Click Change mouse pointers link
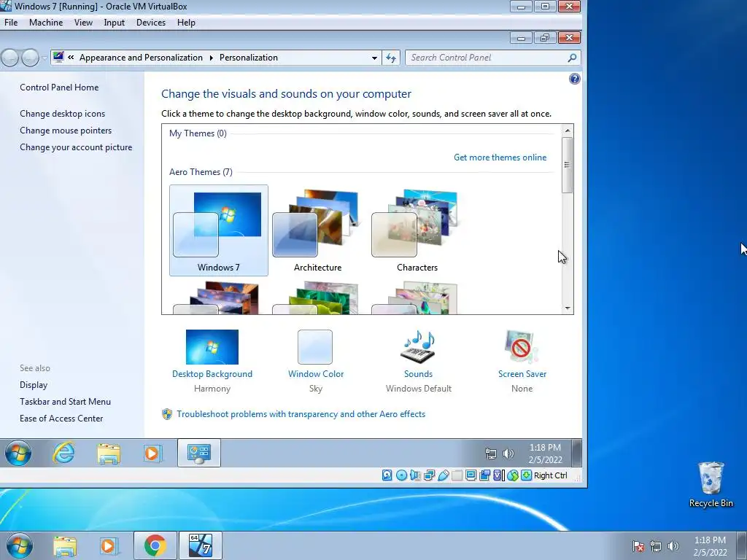This screenshot has height=560, width=747. pos(66,131)
